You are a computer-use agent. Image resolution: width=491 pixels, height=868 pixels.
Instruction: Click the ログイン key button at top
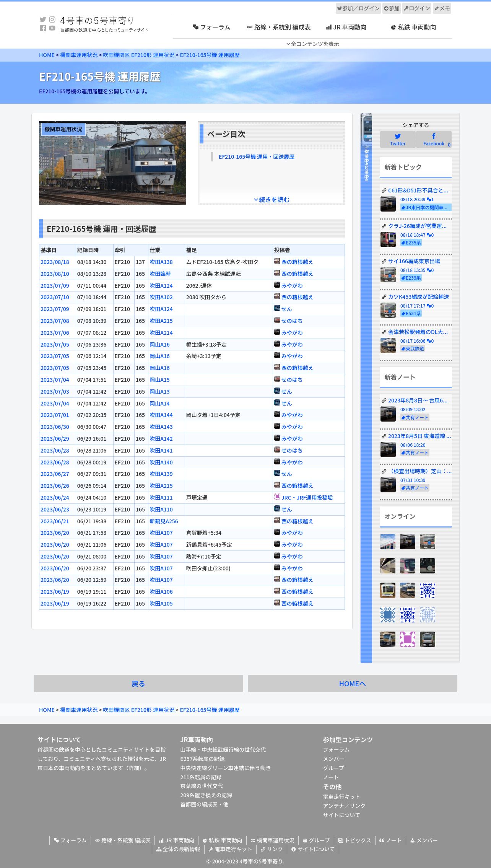(x=417, y=8)
